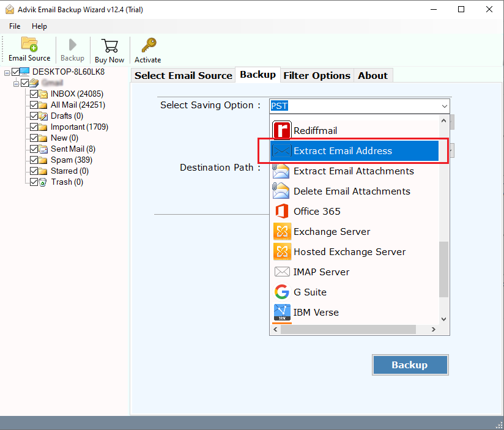Screen dimensions: 504x430
Task: Open the File menu
Action: click(x=15, y=26)
